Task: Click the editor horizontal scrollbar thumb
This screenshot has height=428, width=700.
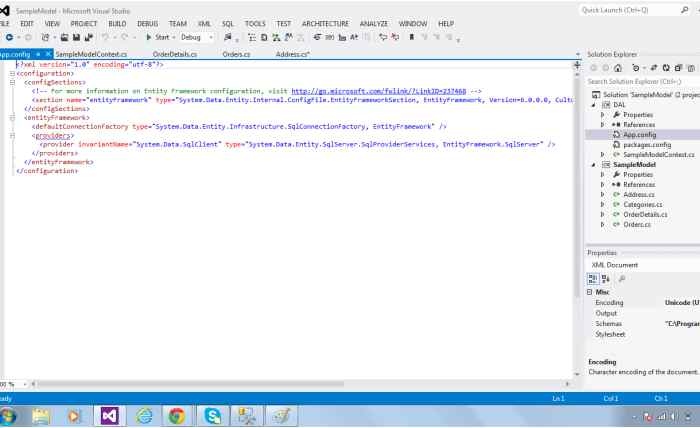Action: 191,384
